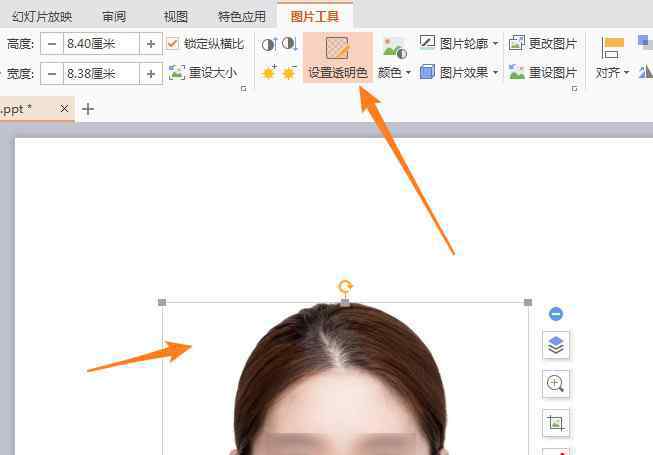Increase picture width with plus button
The image size is (653, 455).
(151, 74)
